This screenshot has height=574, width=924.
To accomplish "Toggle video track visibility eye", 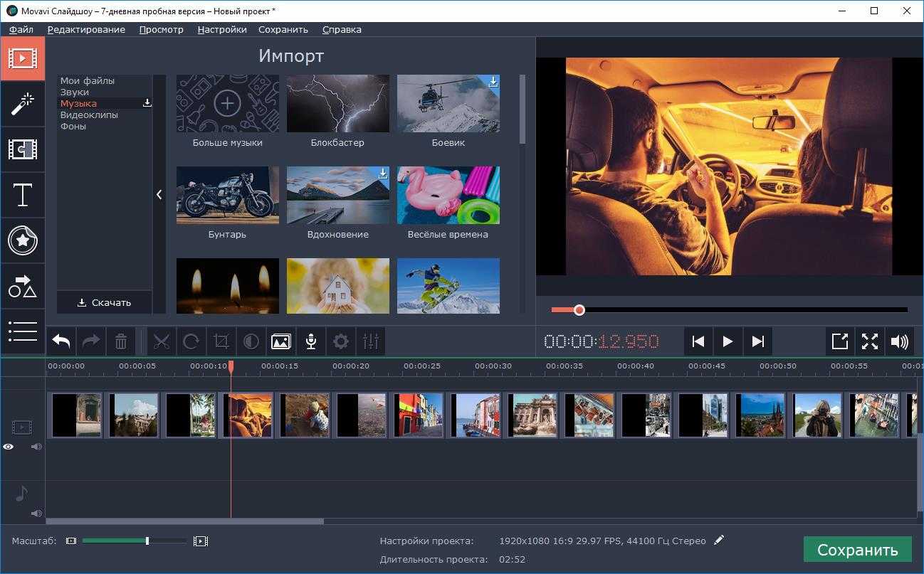I will (9, 447).
